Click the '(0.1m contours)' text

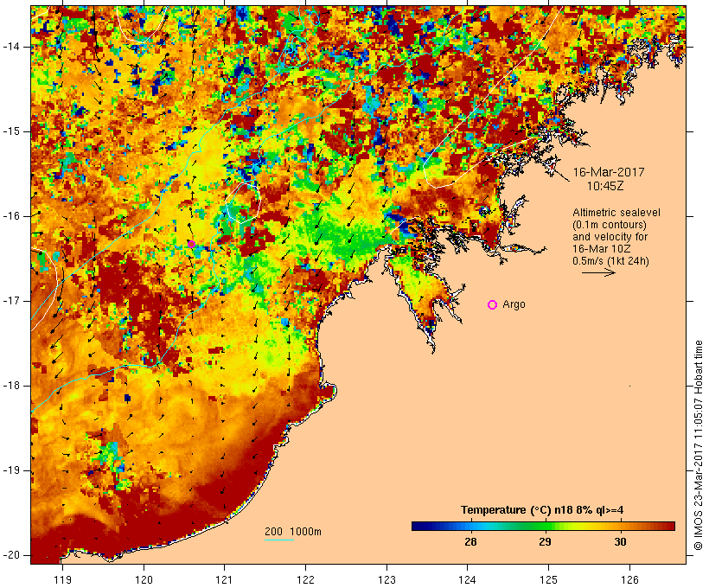610,225
